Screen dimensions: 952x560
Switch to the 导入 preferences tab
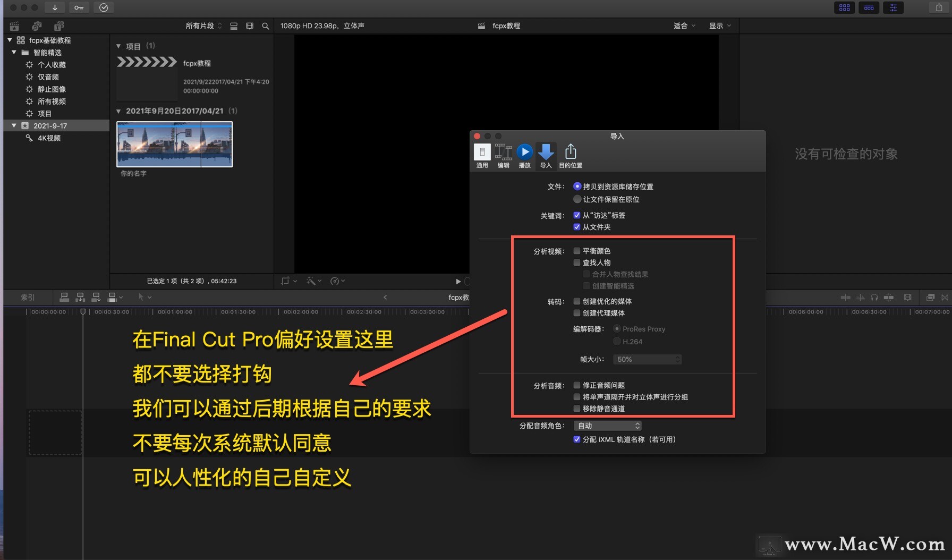546,156
